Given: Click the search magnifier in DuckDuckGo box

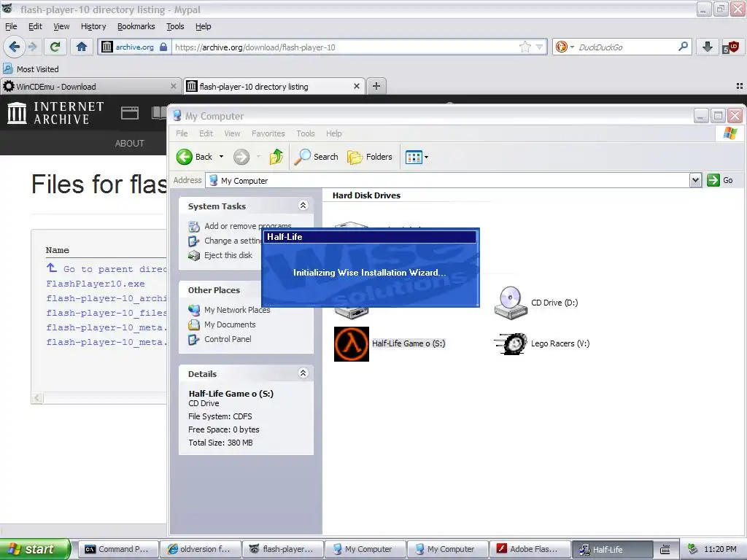Looking at the screenshot, I should (683, 47).
